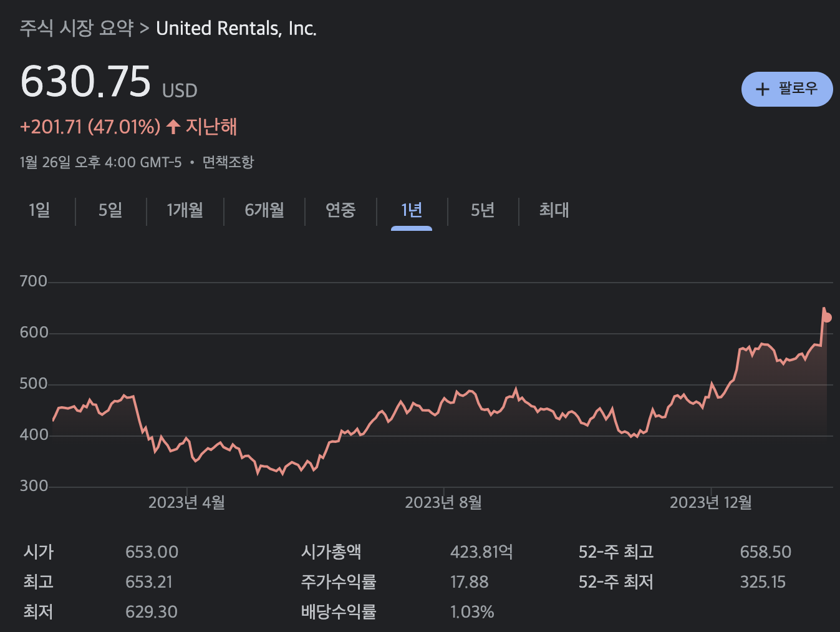Click the 시가 value 653.00
Screen dimensions: 840x632
(x=152, y=552)
